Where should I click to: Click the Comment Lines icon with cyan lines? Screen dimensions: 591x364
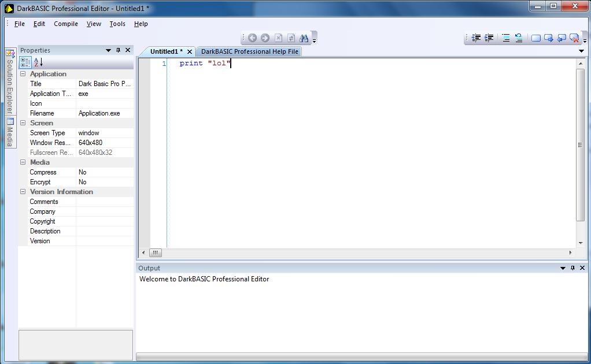coord(506,38)
